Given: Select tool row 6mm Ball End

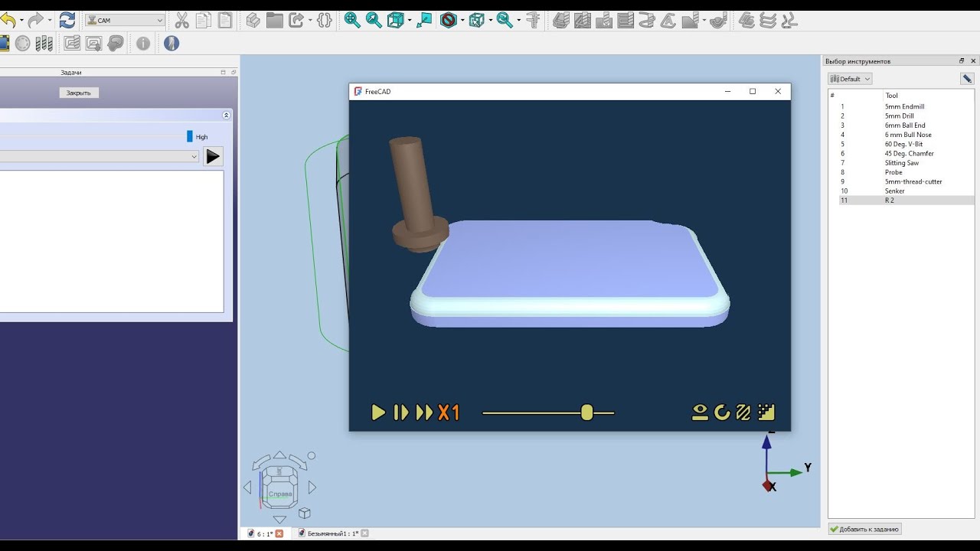Looking at the screenshot, I should [906, 126].
